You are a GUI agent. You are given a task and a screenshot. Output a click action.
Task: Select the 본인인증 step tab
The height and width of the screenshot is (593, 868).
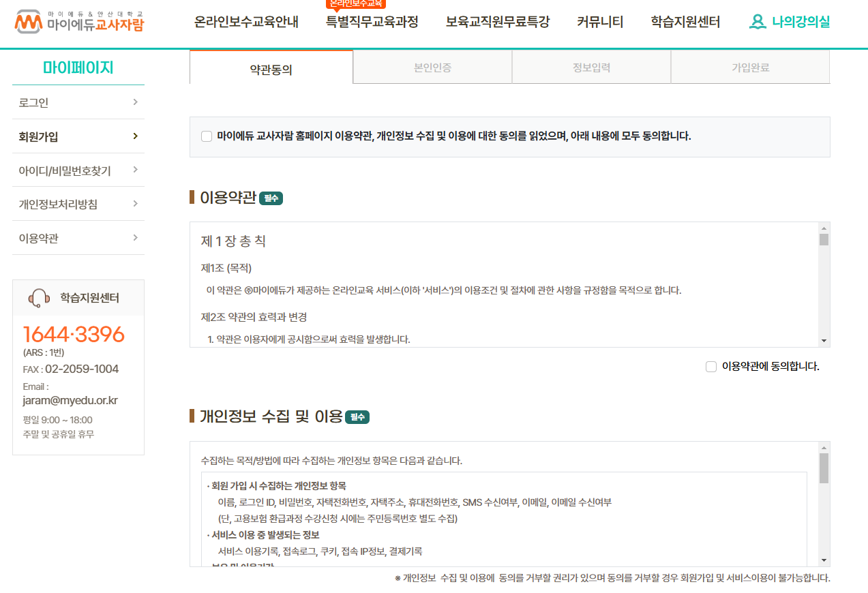click(x=432, y=67)
